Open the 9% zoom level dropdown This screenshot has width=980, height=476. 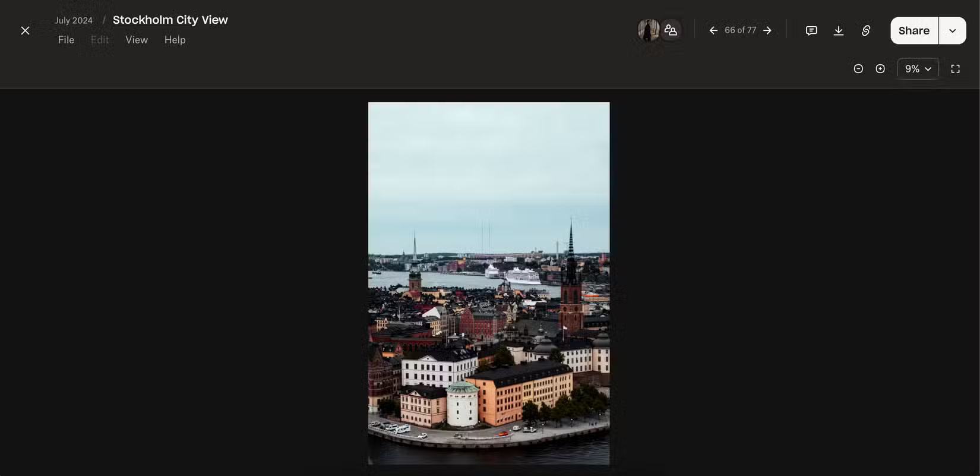point(918,69)
